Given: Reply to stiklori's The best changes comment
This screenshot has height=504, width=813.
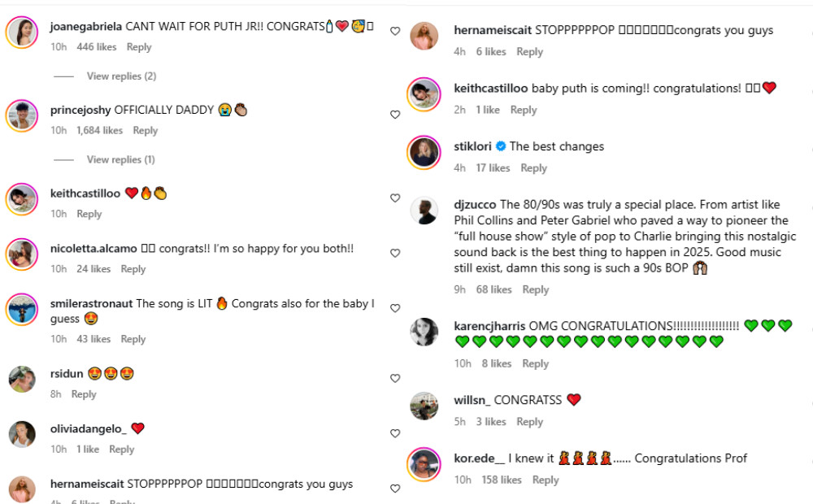Looking at the screenshot, I should [x=533, y=167].
